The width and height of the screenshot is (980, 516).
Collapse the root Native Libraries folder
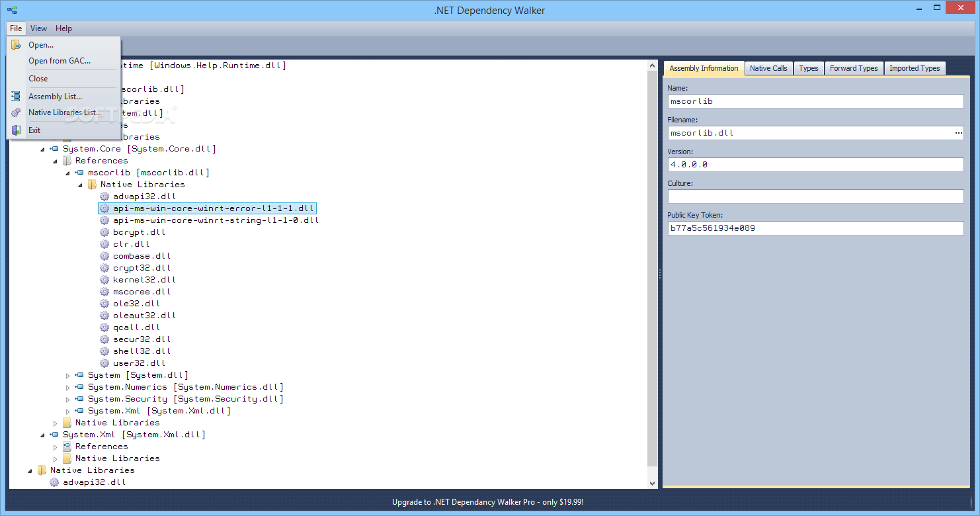coord(30,471)
